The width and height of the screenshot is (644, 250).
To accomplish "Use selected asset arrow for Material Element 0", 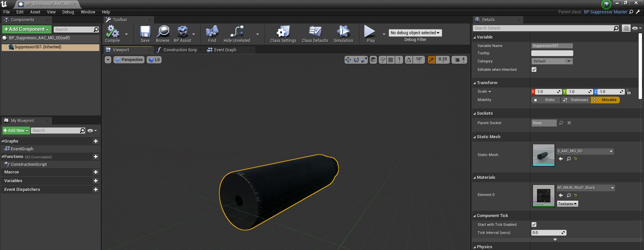I will (x=561, y=195).
